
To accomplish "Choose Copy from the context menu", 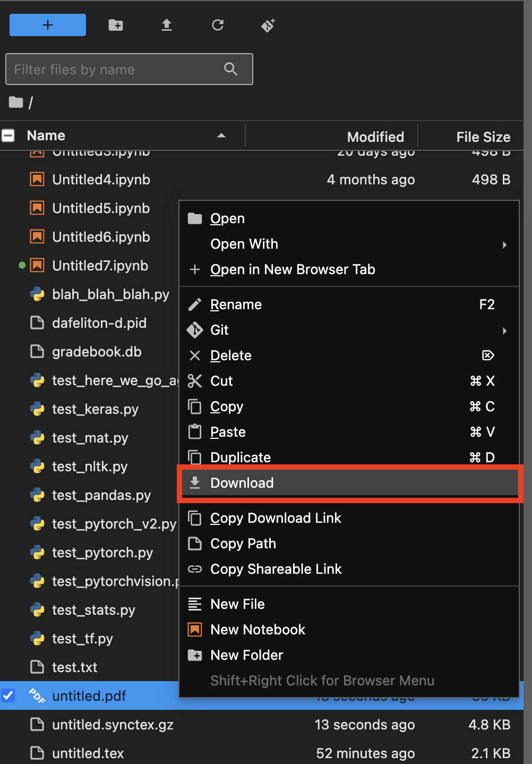I will coord(349,406).
